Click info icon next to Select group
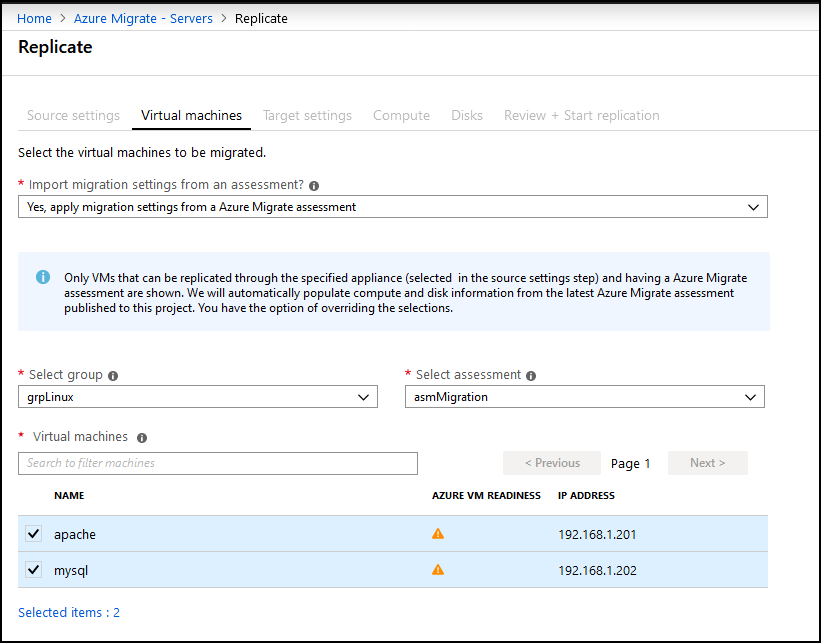 113,376
